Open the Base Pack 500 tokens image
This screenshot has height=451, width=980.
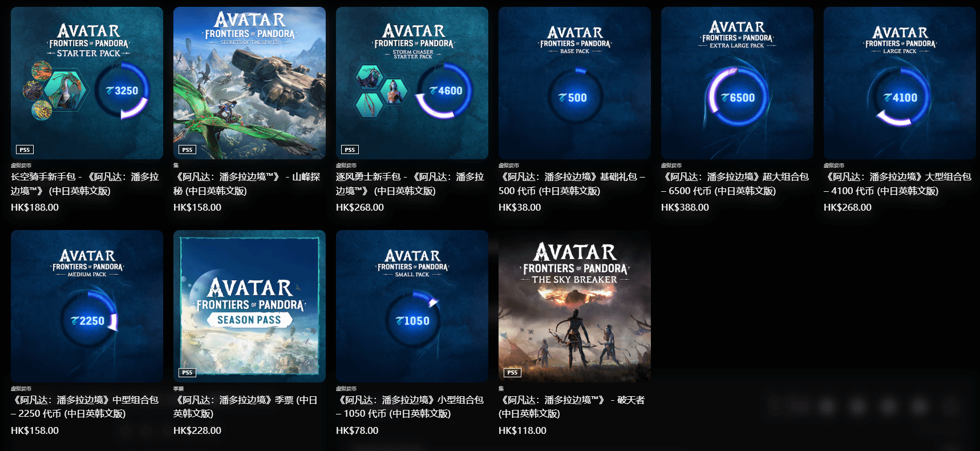pyautogui.click(x=574, y=83)
